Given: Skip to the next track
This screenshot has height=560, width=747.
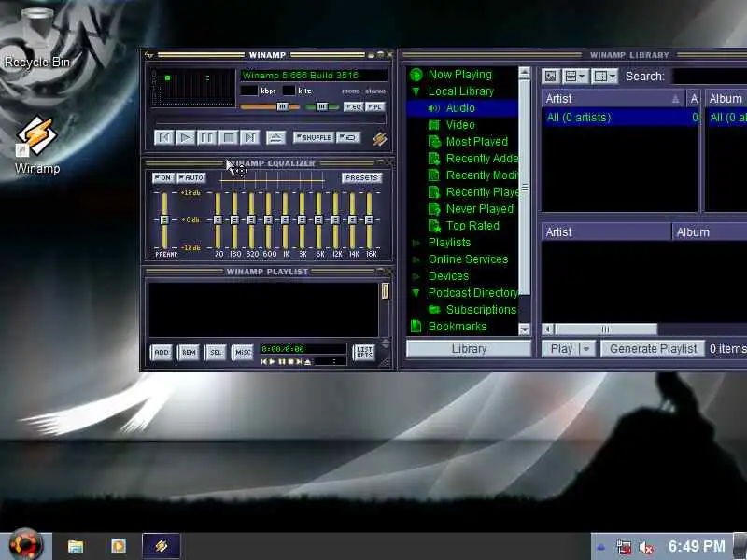Looking at the screenshot, I should (249, 137).
